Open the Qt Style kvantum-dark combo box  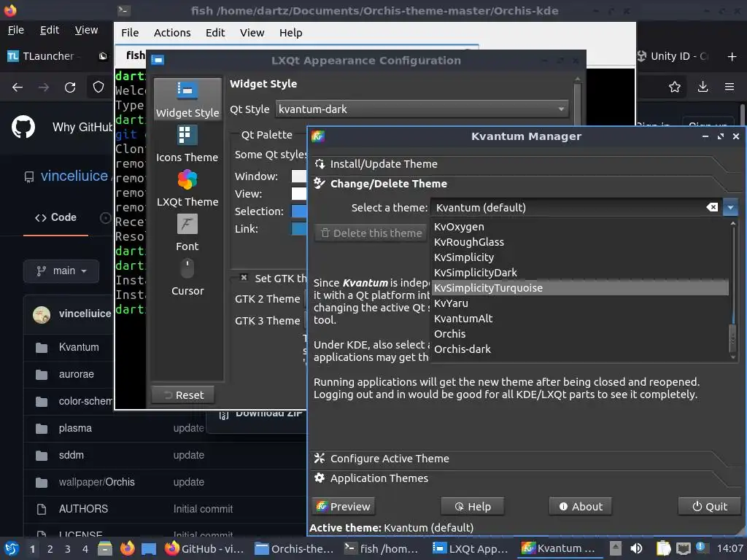coord(422,109)
